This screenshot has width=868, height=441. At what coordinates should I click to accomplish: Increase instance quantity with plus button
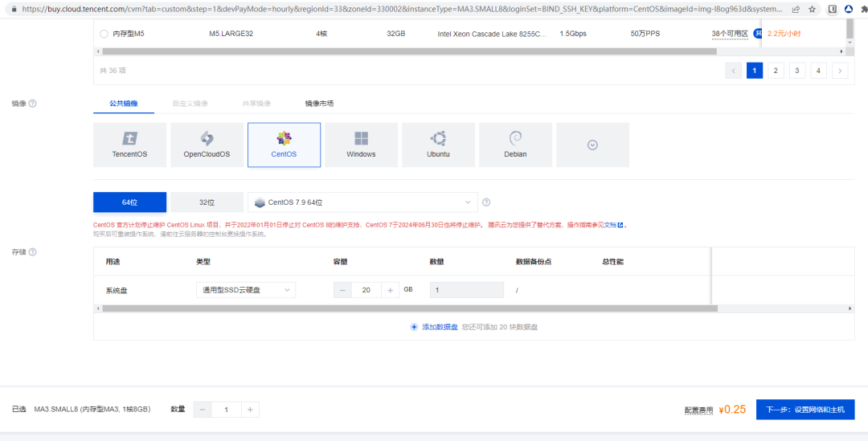[x=250, y=410]
